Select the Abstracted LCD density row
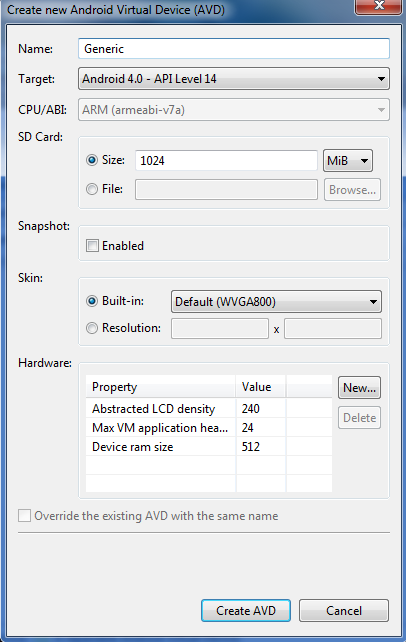The height and width of the screenshot is (642, 406). click(x=209, y=409)
